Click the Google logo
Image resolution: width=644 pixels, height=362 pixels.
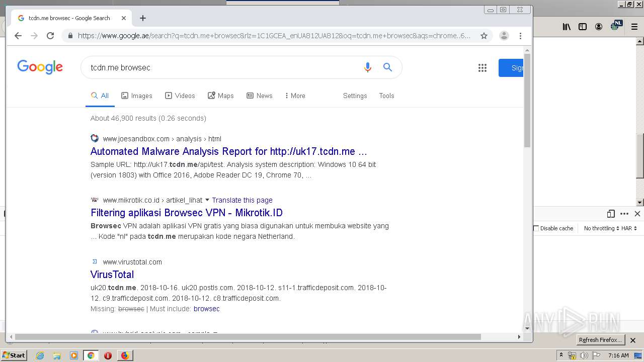40,67
